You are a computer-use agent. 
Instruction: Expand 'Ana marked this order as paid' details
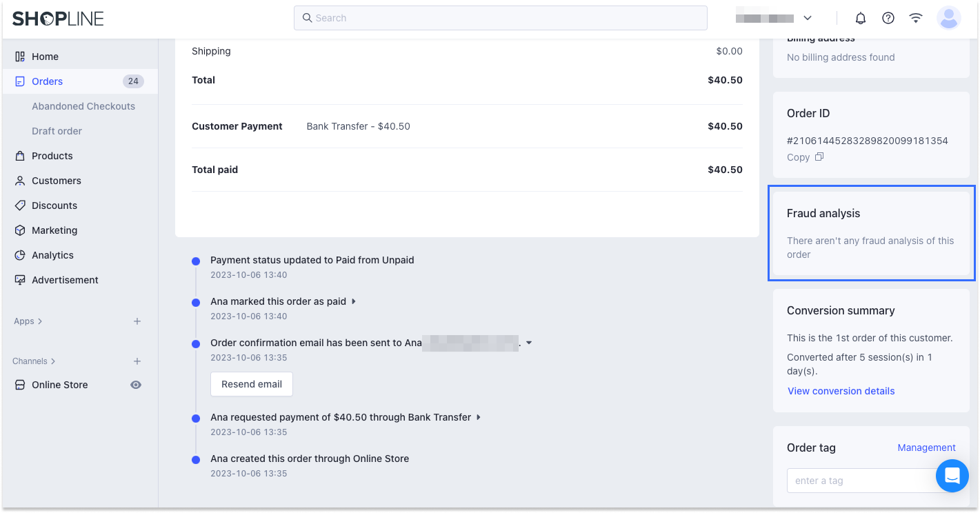tap(354, 301)
